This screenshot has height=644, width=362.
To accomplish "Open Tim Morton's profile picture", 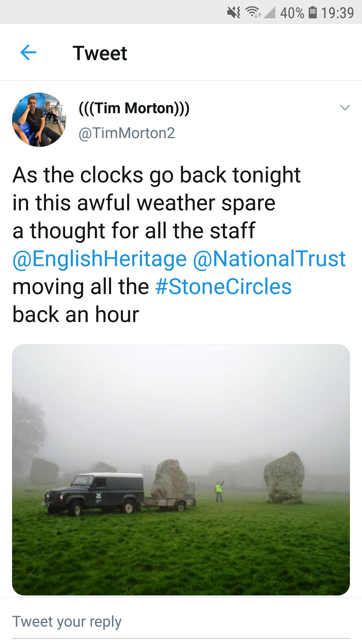I will pos(39,120).
